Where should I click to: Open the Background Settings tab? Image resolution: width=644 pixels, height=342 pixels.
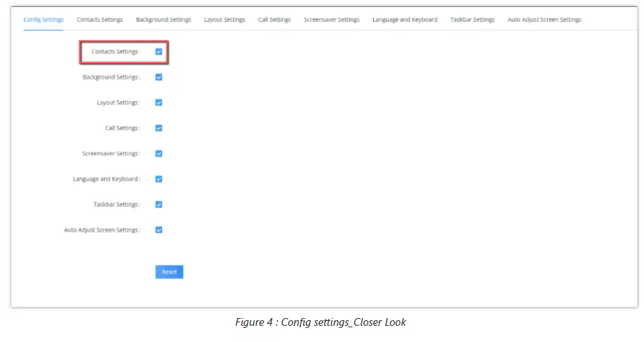(x=164, y=20)
